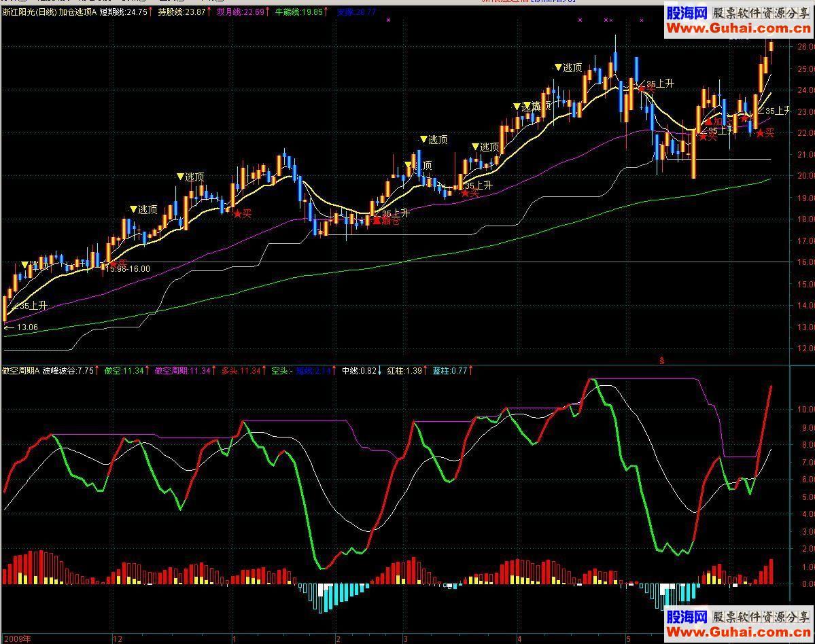Click the 13.0 price axis label
The image size is (815, 644).
805,327
